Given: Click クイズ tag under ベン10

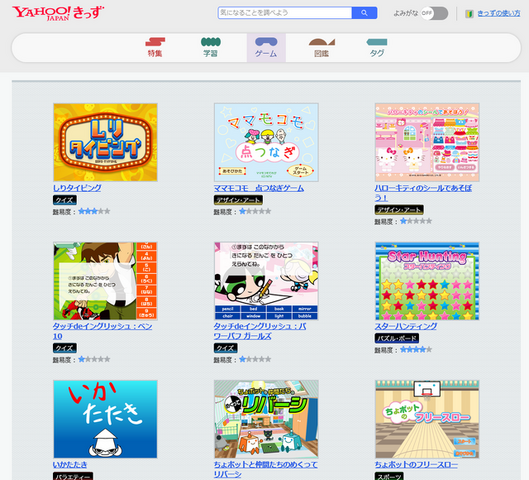Looking at the screenshot, I should [x=64, y=348].
